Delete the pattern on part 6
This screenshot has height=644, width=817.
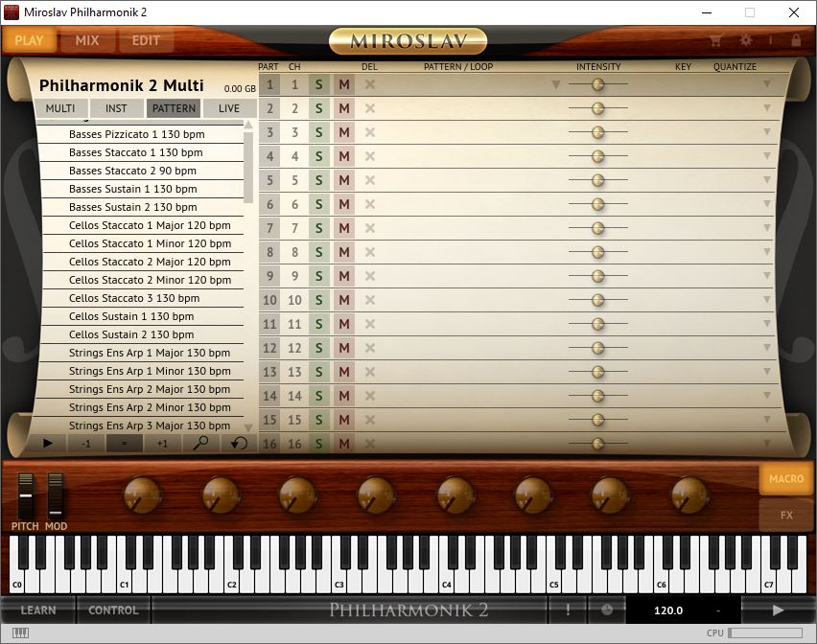tap(370, 204)
